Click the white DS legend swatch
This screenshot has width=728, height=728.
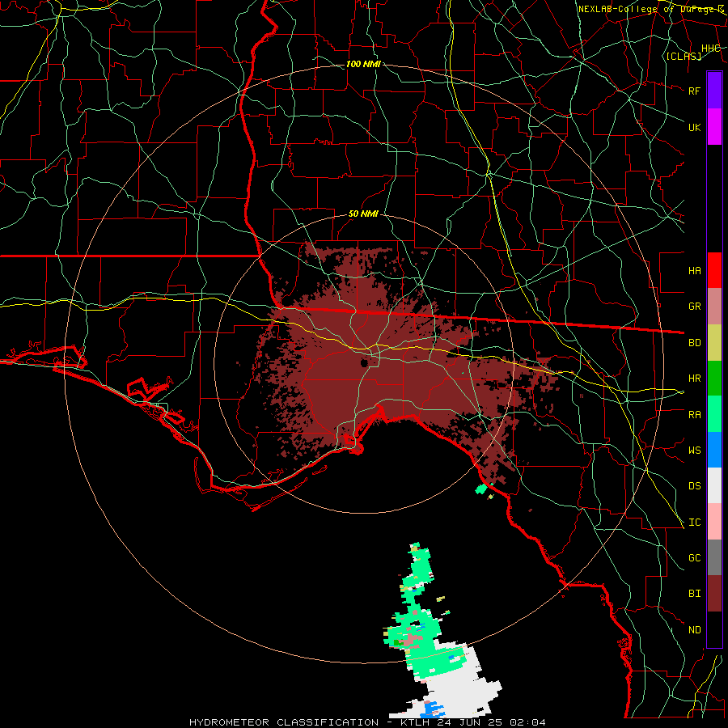pos(714,485)
